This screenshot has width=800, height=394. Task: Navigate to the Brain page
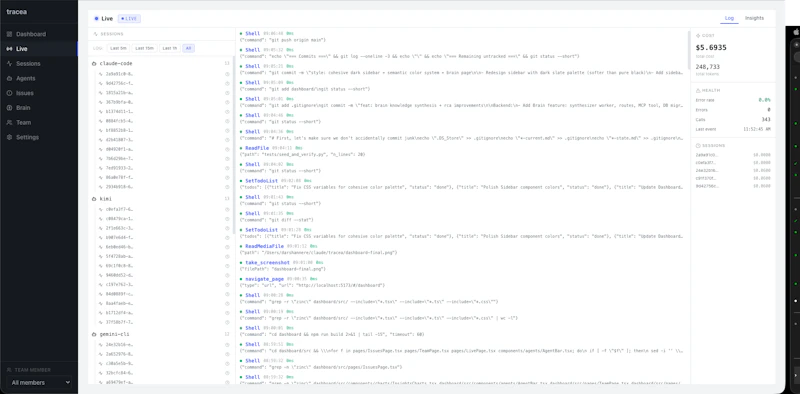tap(38, 108)
